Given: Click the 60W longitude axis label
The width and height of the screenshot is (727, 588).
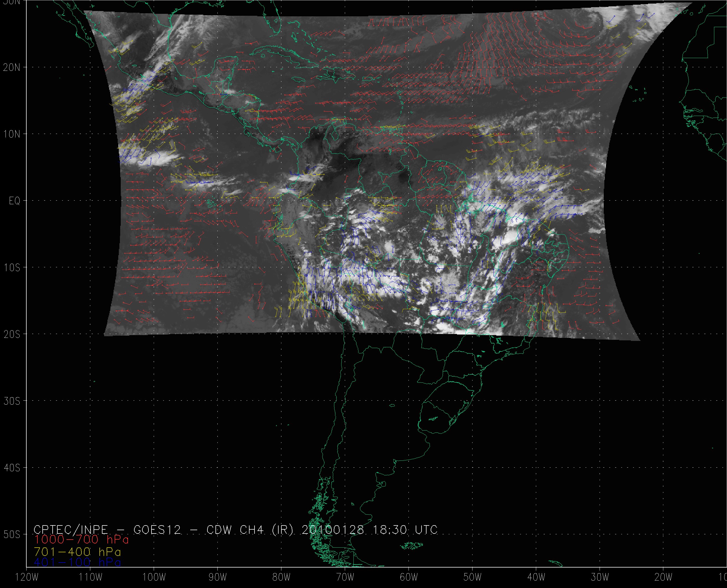Looking at the screenshot, I should (409, 577).
